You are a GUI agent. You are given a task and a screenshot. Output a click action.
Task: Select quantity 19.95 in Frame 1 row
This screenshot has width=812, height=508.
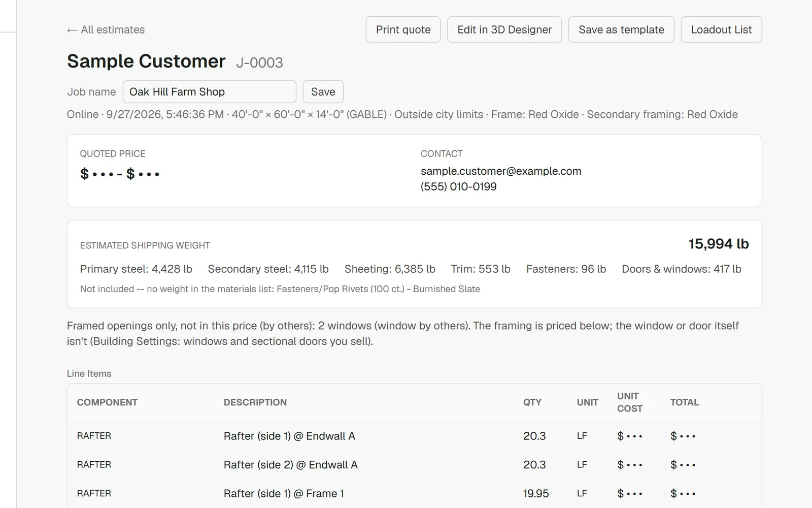[536, 493]
